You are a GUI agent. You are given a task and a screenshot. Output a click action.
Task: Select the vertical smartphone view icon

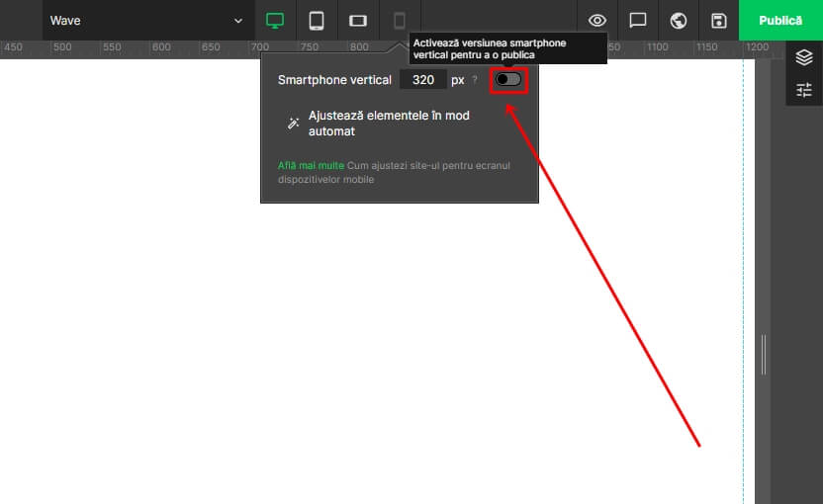[400, 21]
